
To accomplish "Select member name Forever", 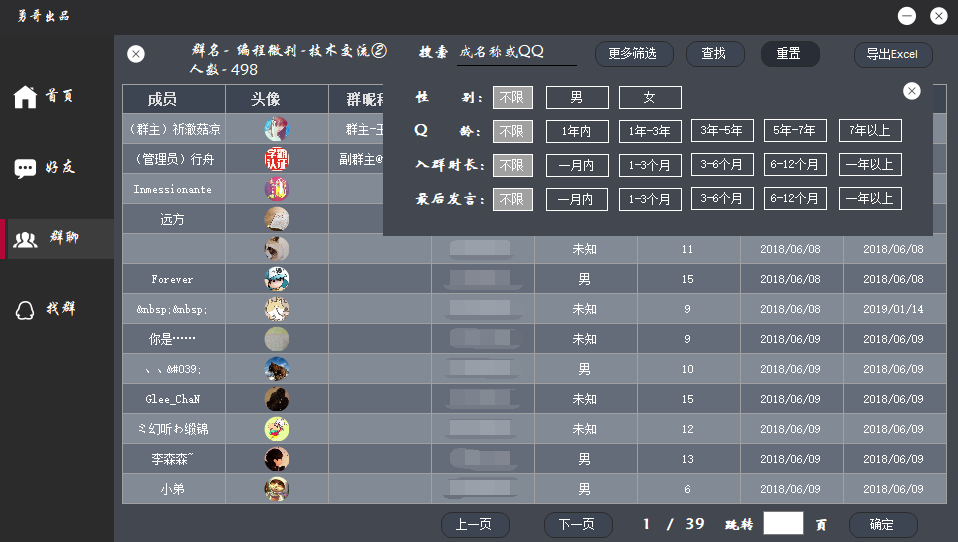I will click(x=172, y=279).
